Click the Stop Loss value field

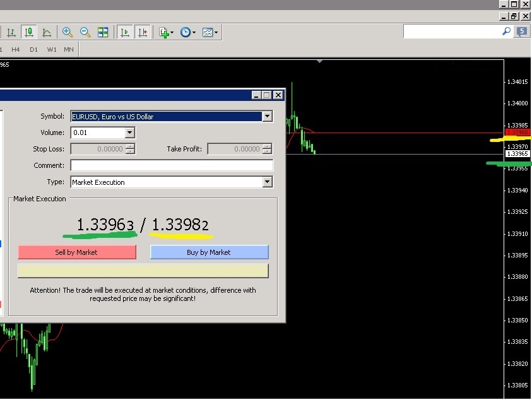(x=98, y=149)
